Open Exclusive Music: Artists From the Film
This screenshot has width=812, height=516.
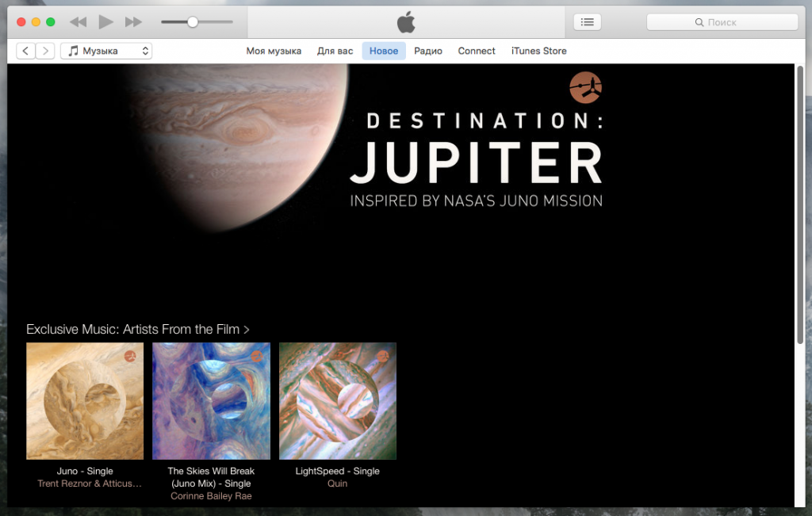tap(138, 329)
